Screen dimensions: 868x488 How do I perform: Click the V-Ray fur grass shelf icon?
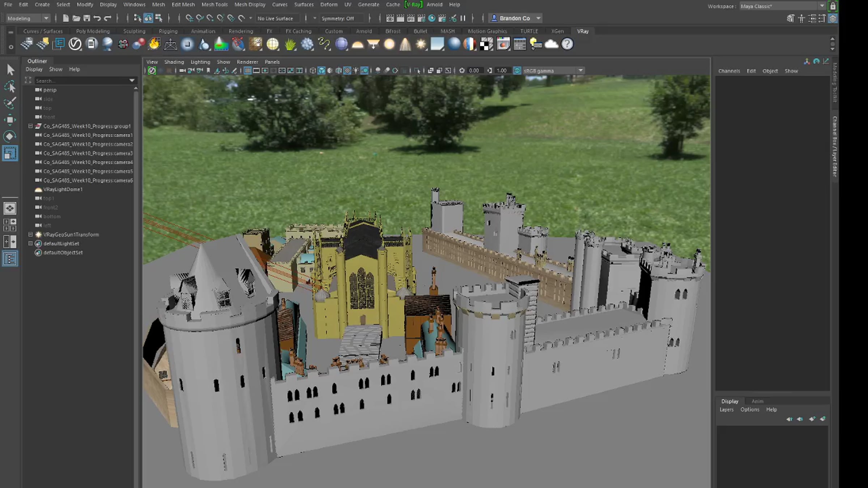click(x=290, y=44)
